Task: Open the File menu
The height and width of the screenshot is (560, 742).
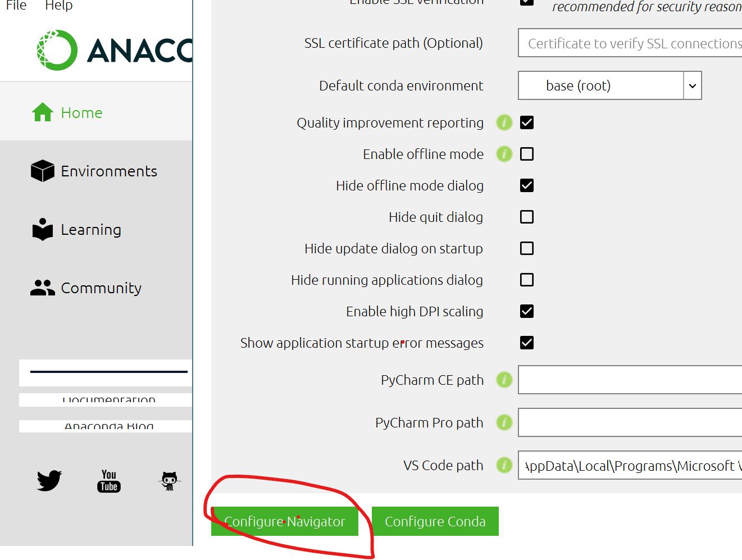Action: [16, 6]
